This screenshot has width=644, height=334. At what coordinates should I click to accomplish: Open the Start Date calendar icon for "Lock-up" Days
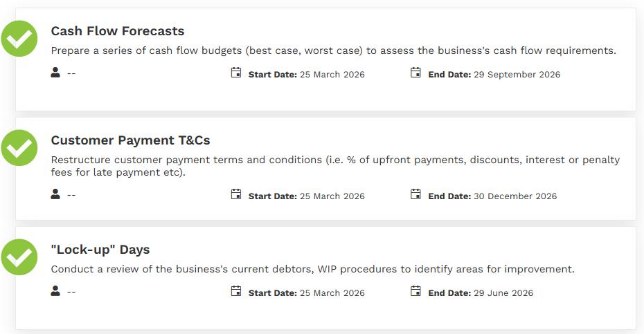pyautogui.click(x=236, y=291)
